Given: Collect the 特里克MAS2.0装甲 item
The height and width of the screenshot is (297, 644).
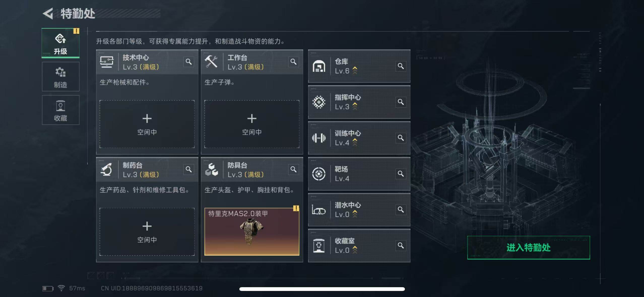Looking at the screenshot, I should (x=252, y=232).
